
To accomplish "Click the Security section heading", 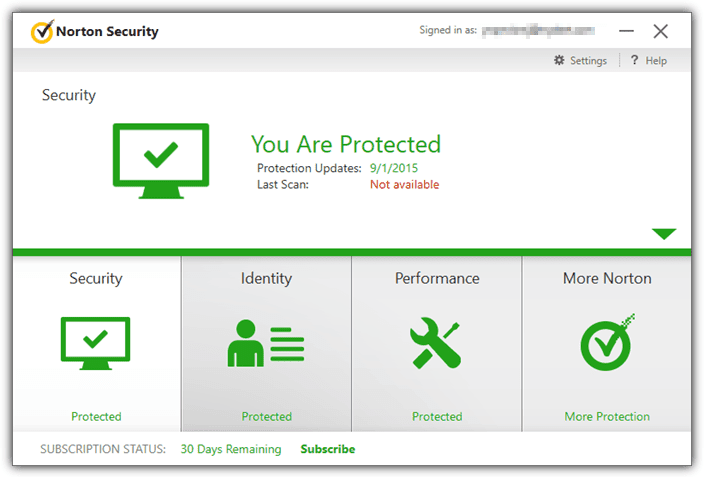I will click(x=69, y=95).
